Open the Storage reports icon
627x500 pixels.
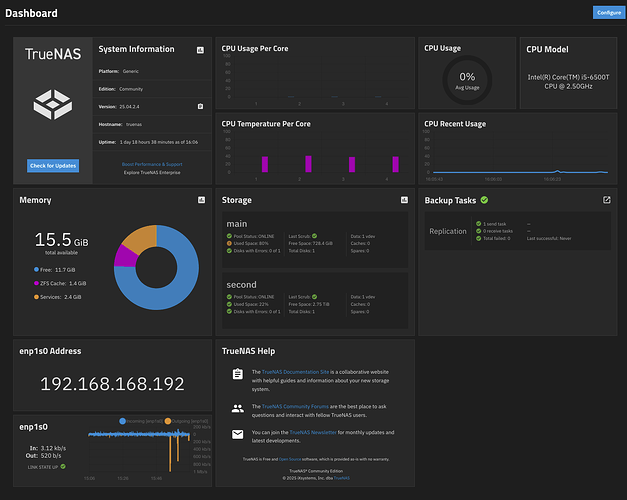pyautogui.click(x=404, y=200)
